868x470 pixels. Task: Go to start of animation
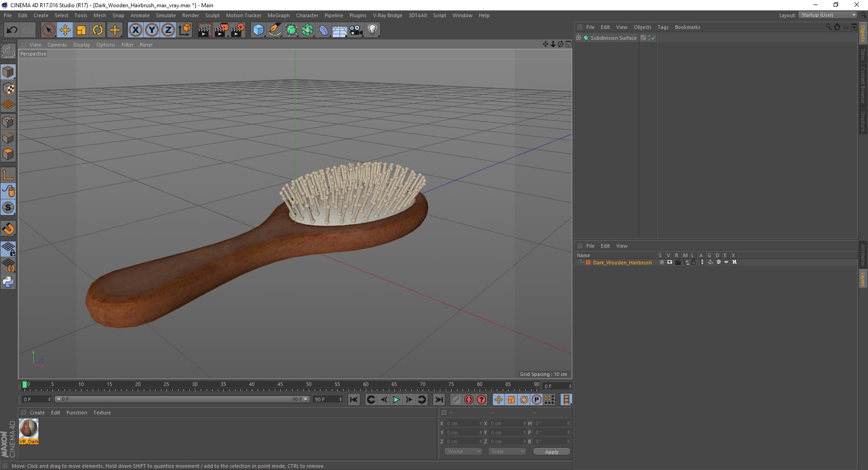pyautogui.click(x=354, y=399)
